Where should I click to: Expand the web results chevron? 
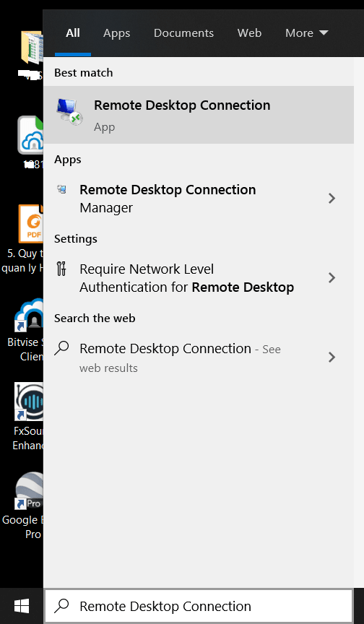(331, 357)
